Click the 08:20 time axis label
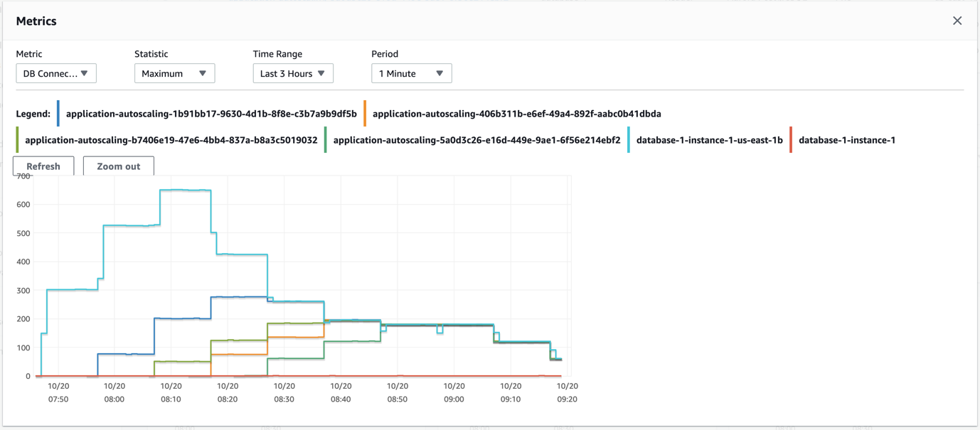 coord(228,399)
